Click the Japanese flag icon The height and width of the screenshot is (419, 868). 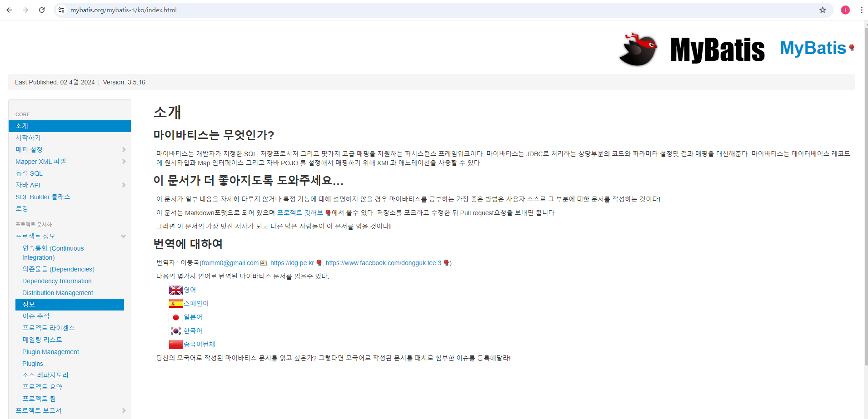click(175, 317)
